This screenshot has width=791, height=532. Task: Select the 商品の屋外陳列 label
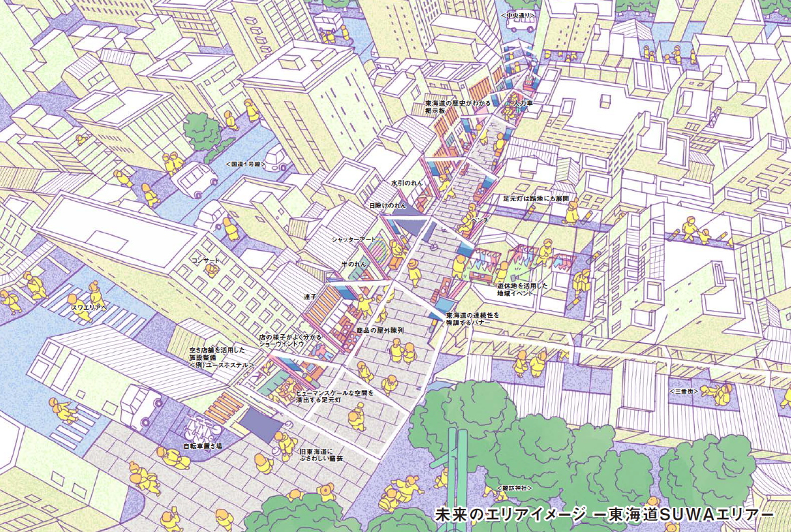click(x=379, y=330)
